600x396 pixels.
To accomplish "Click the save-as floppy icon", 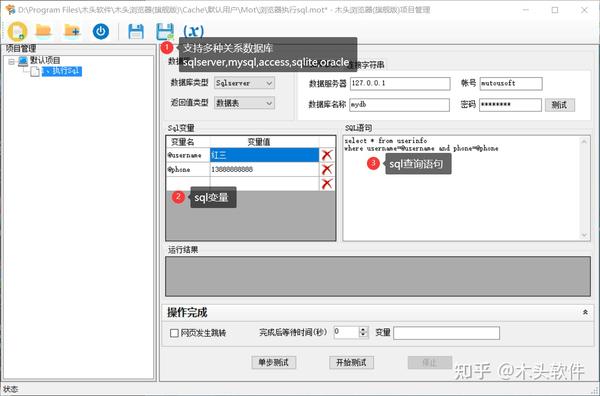I will [165, 31].
